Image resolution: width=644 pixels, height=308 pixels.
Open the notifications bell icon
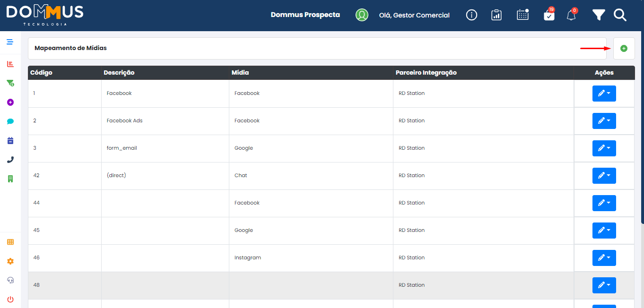coord(572,14)
